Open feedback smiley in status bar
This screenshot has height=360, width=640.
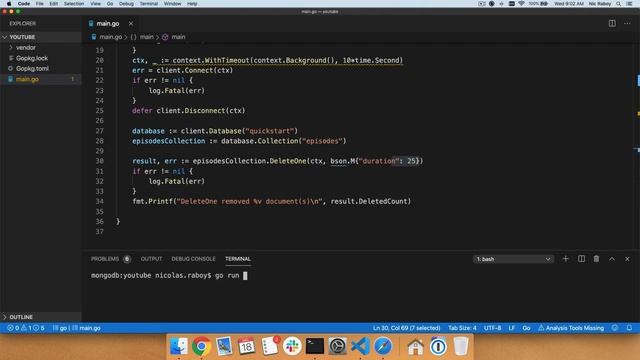click(615, 328)
